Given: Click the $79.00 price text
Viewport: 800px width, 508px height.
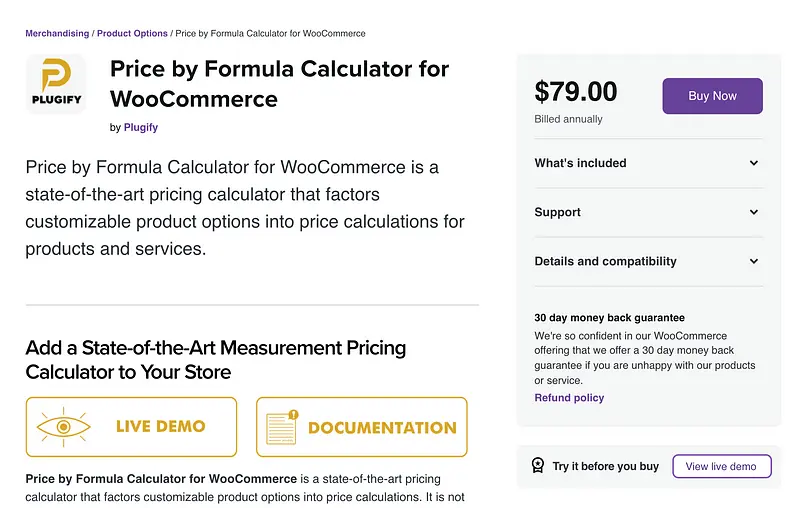Looking at the screenshot, I should click(x=576, y=93).
